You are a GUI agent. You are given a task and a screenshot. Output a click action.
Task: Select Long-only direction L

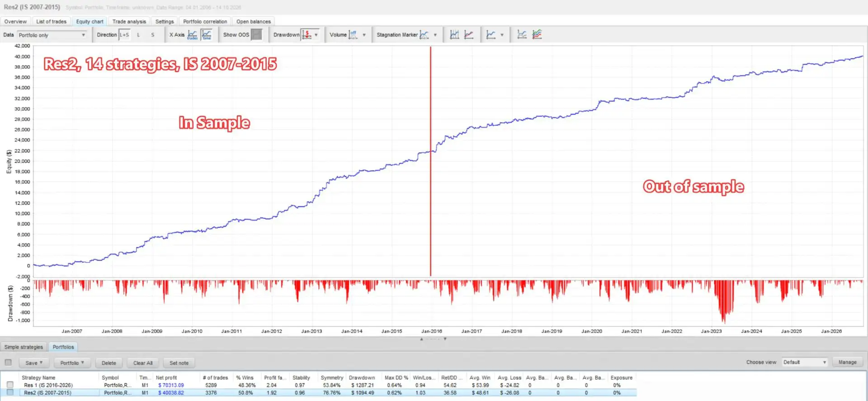(138, 35)
